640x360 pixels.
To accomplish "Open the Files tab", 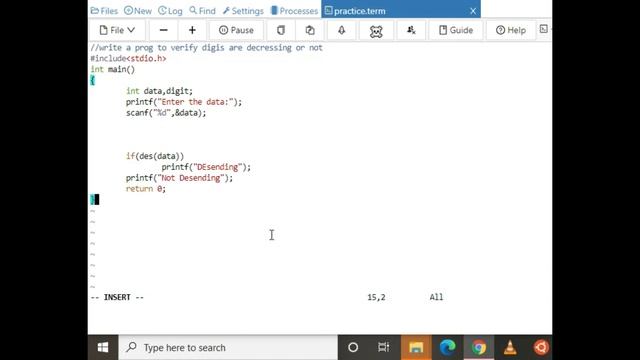I will pos(104,11).
